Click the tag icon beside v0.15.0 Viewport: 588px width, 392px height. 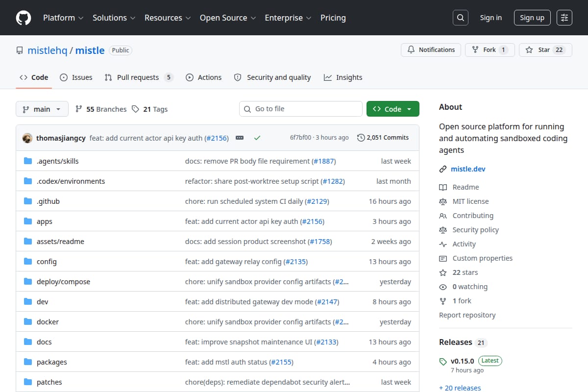[443, 361]
